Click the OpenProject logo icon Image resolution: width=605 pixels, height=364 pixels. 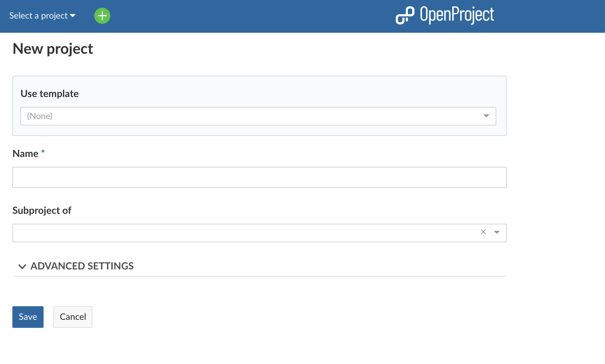(405, 15)
